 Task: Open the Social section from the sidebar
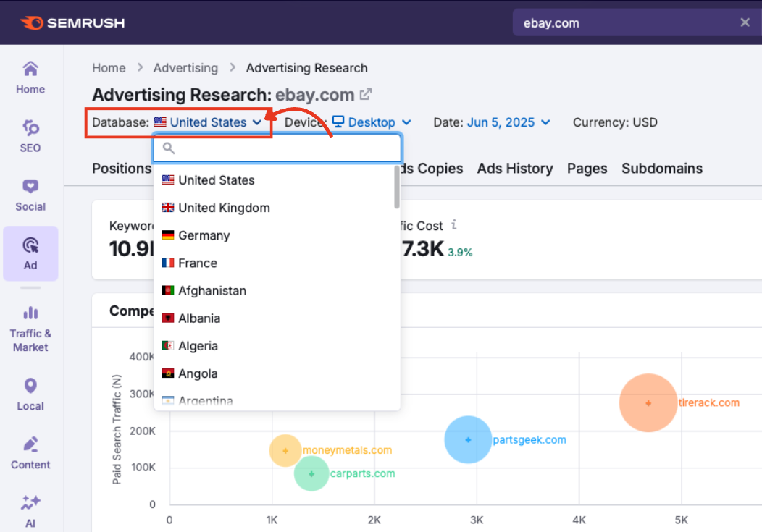30,194
